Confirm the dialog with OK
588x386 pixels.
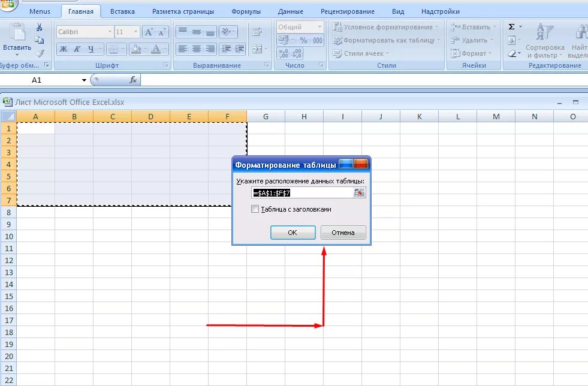coord(293,233)
